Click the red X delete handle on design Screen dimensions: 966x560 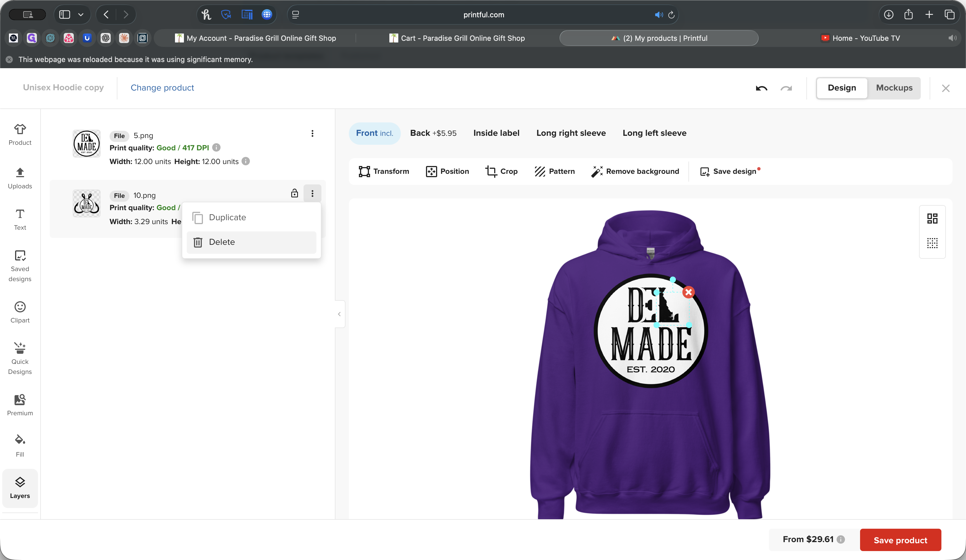tap(688, 293)
